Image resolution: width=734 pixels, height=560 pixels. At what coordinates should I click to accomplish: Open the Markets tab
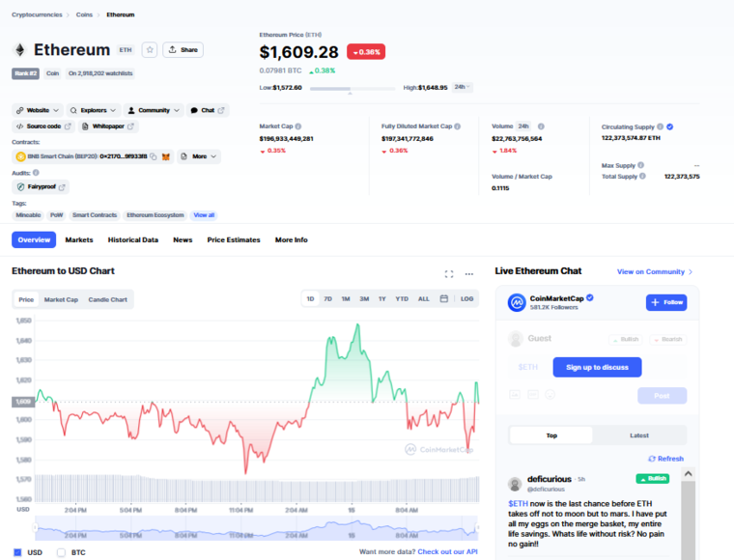79,240
